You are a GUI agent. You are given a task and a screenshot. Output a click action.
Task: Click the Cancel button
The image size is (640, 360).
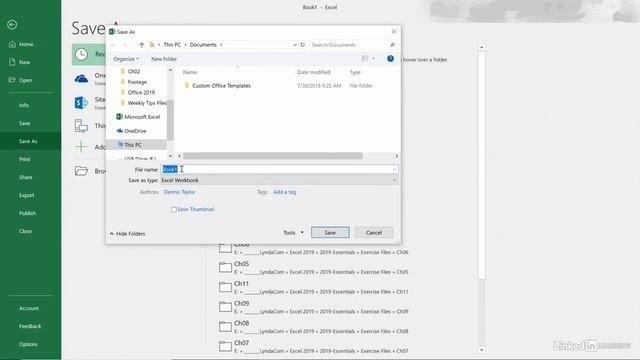click(374, 233)
